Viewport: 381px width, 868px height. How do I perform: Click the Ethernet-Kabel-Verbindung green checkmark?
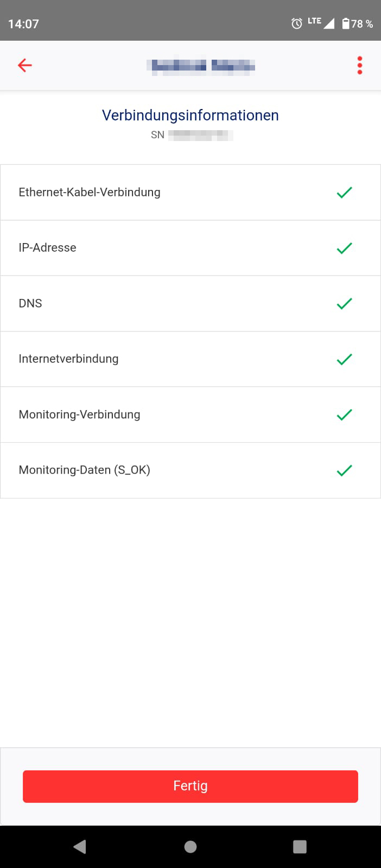point(345,193)
